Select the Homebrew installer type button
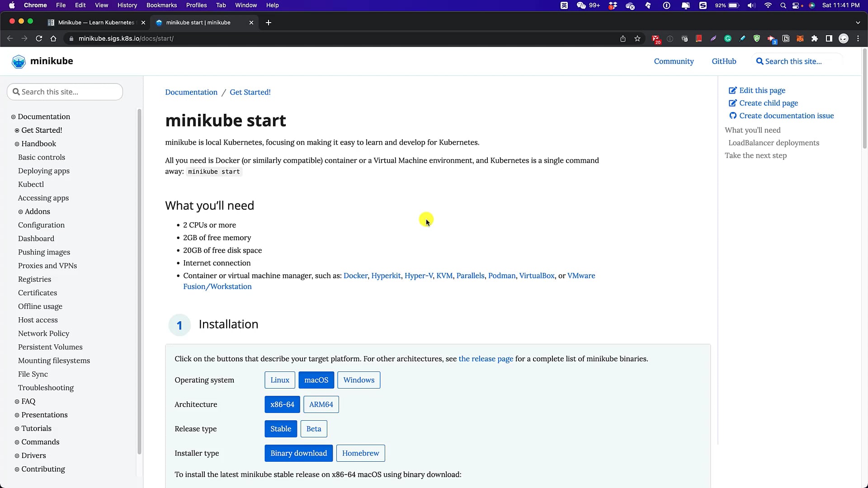The height and width of the screenshot is (488, 868). pos(360,453)
